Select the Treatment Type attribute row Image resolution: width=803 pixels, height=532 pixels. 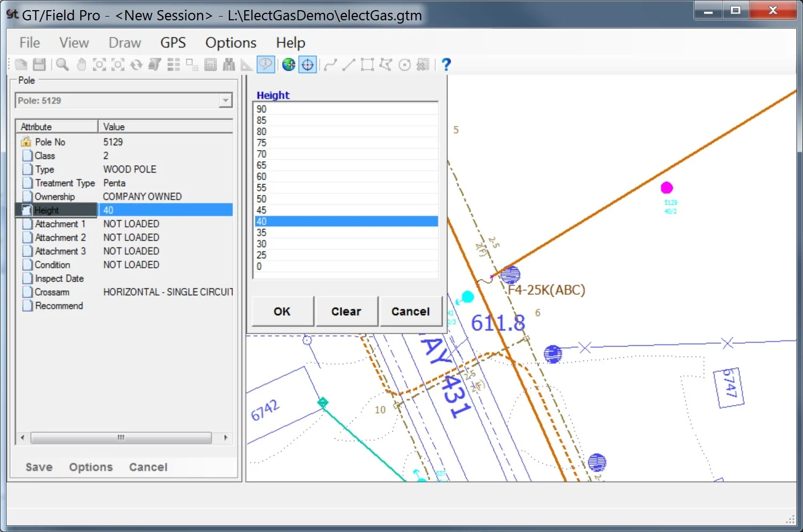click(125, 183)
